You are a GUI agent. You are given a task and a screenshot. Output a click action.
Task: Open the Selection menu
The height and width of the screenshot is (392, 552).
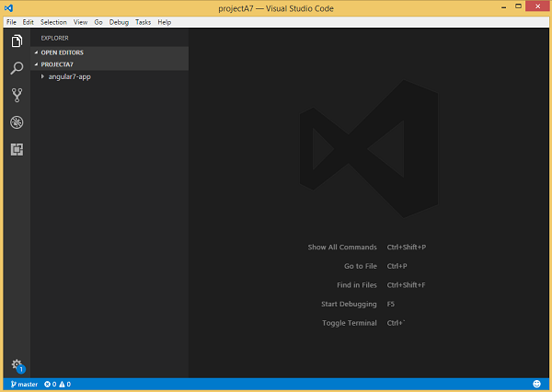[x=53, y=22]
